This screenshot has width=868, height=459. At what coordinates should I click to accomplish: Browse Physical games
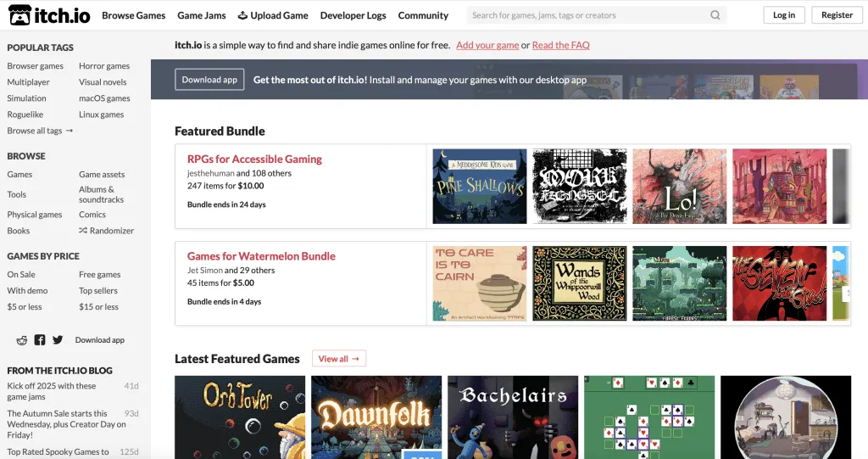tap(34, 215)
